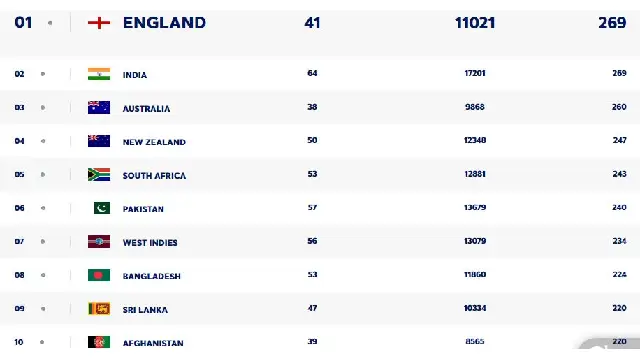The image size is (640, 360).
Task: Select the Sri Lanka flag icon
Action: (99, 309)
